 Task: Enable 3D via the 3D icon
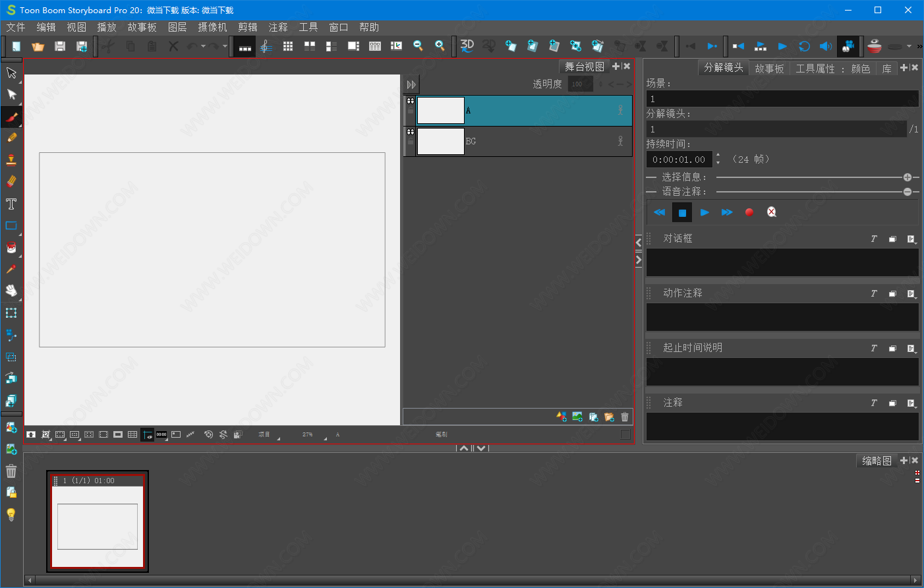(x=467, y=46)
